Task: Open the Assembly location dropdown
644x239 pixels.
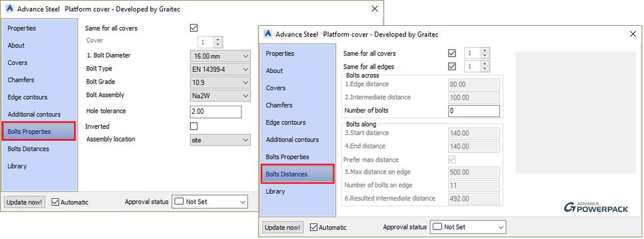Action: [220, 140]
